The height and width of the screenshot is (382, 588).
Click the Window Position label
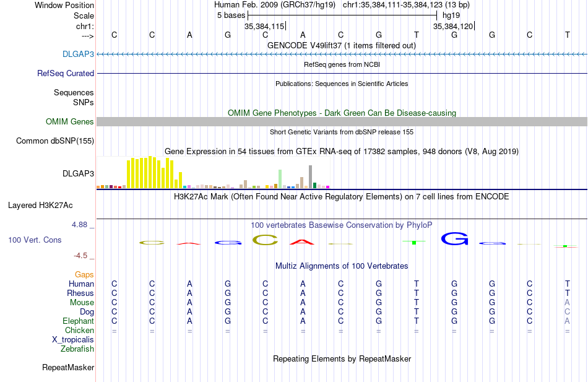click(64, 5)
